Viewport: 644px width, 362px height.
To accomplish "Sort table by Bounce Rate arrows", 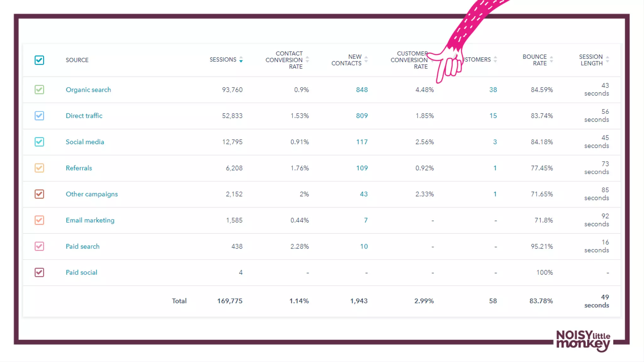I will tap(551, 59).
